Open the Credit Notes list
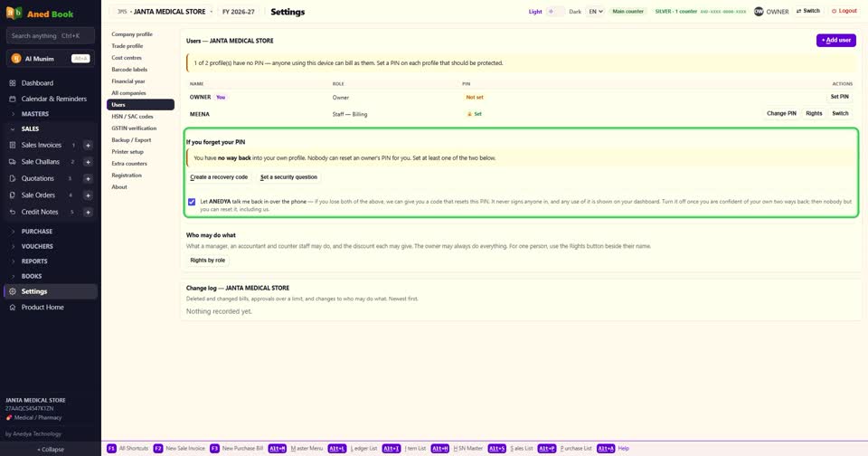This screenshot has height=456, width=868. click(x=39, y=212)
